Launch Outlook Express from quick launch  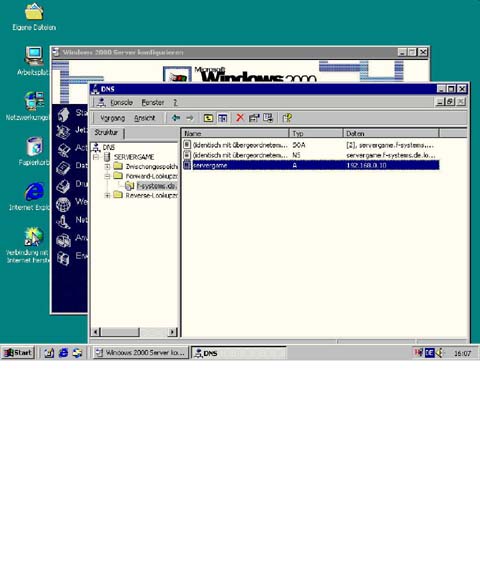tap(77, 353)
